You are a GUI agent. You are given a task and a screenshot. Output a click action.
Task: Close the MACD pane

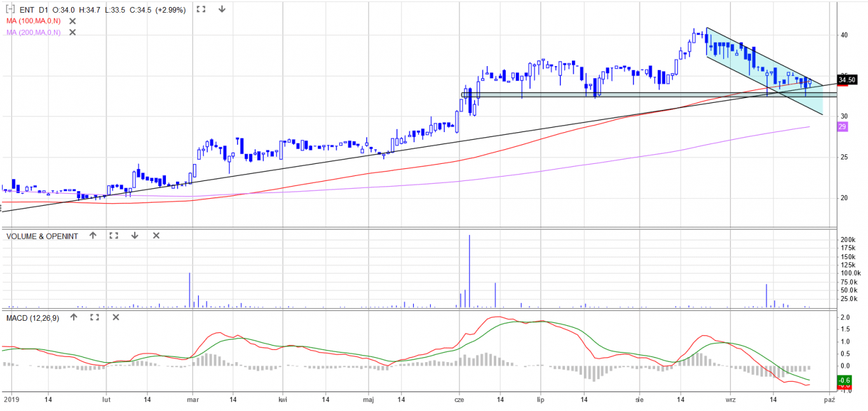tap(116, 317)
